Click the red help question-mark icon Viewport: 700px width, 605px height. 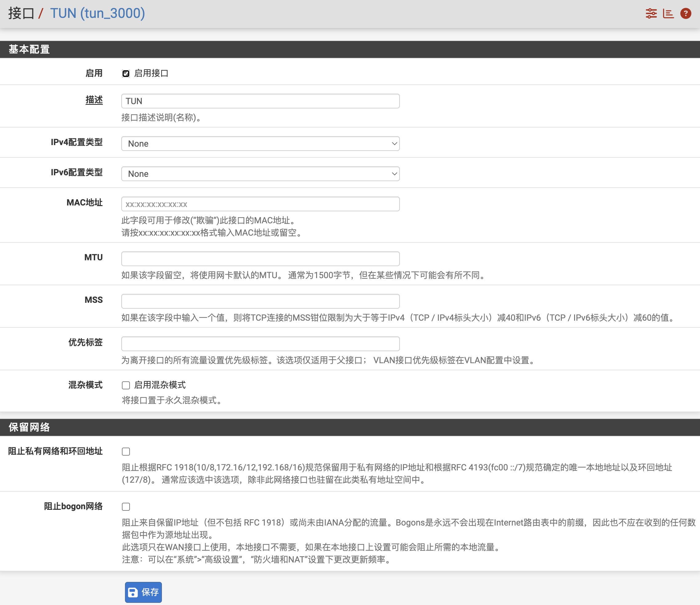coord(686,14)
